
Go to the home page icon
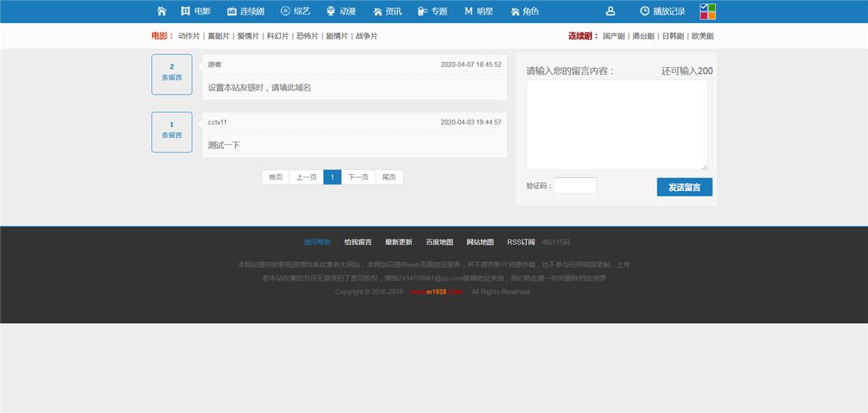[x=162, y=11]
